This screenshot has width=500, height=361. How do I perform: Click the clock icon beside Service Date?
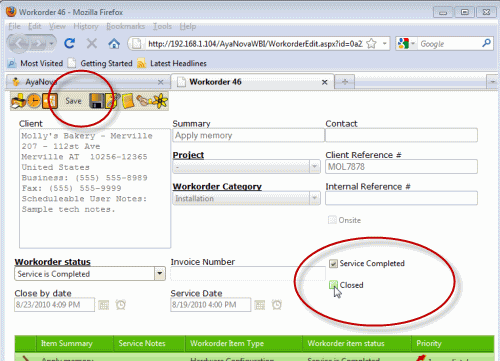(277, 305)
